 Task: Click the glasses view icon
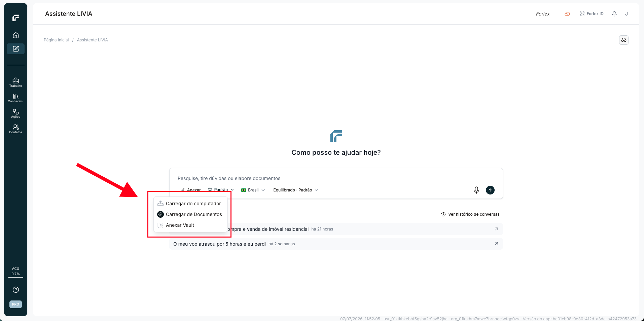tap(624, 40)
